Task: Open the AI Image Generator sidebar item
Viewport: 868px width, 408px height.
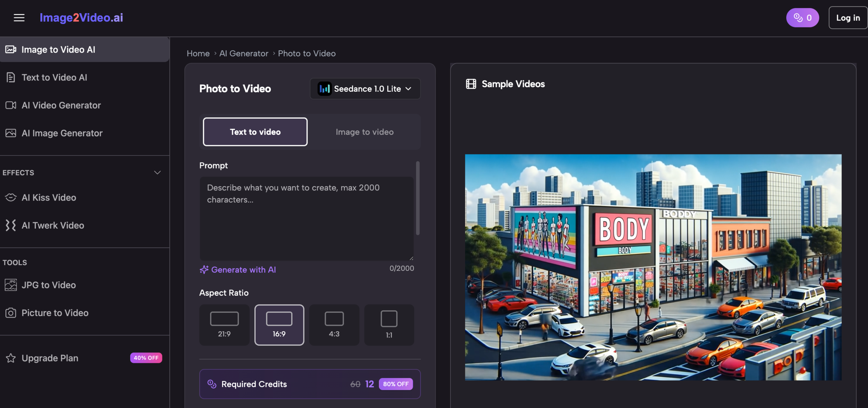Action: click(x=62, y=133)
